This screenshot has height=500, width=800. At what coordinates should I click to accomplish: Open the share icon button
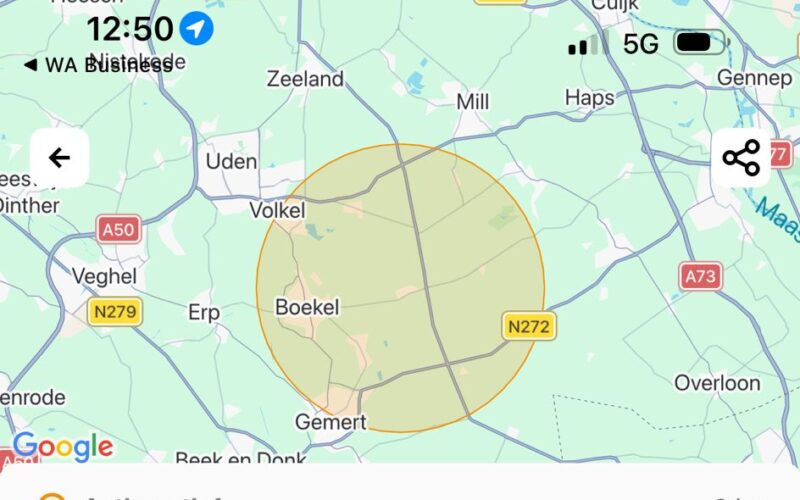[x=741, y=158]
